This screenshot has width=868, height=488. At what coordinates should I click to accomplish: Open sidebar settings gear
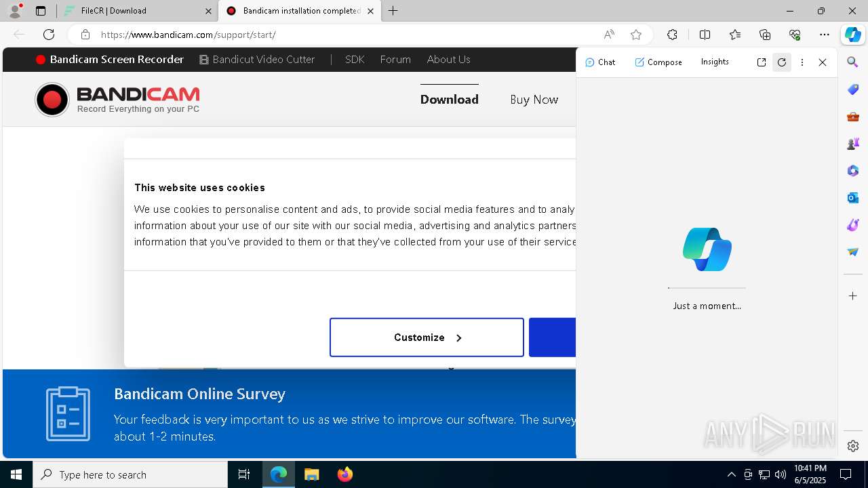853,446
